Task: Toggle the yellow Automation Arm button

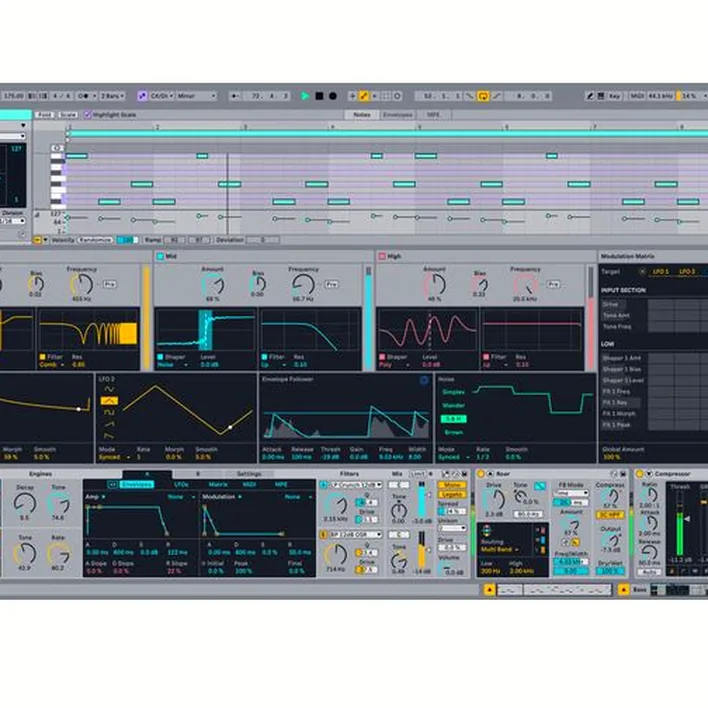Action: (x=363, y=96)
